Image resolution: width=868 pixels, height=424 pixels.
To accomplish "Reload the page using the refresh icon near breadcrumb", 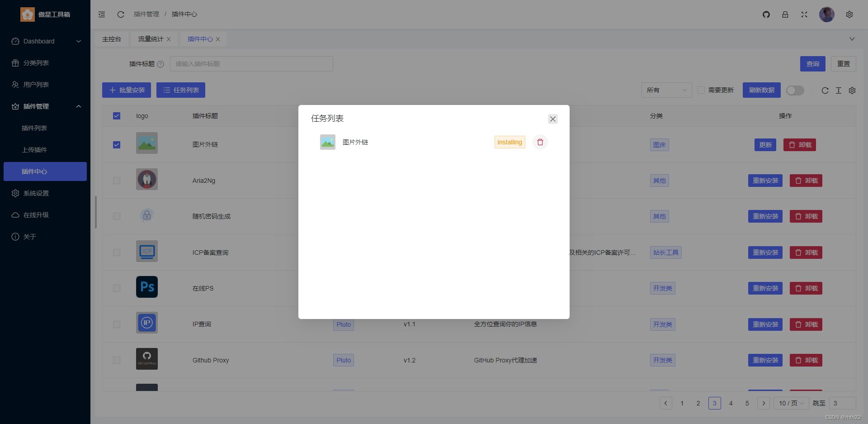I will click(120, 14).
